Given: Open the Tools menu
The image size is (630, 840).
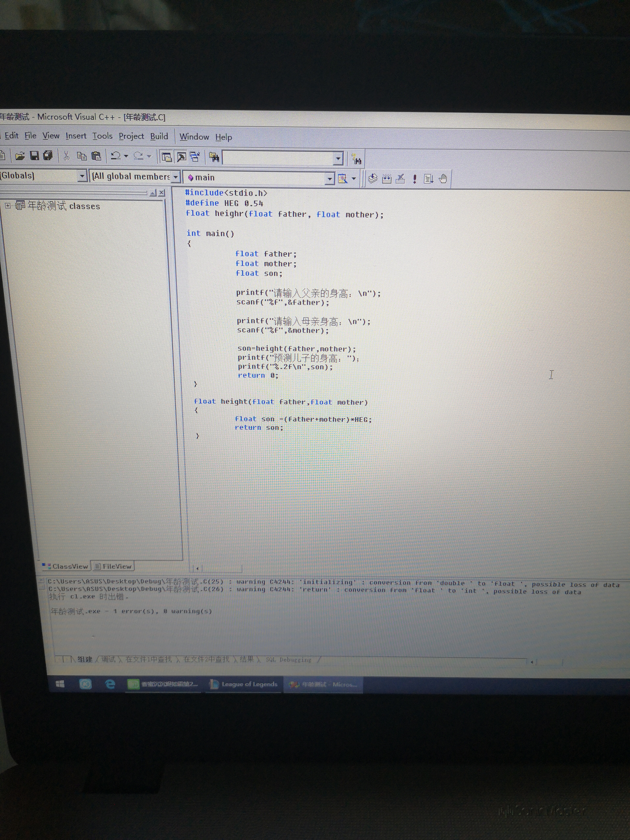Looking at the screenshot, I should pyautogui.click(x=103, y=136).
